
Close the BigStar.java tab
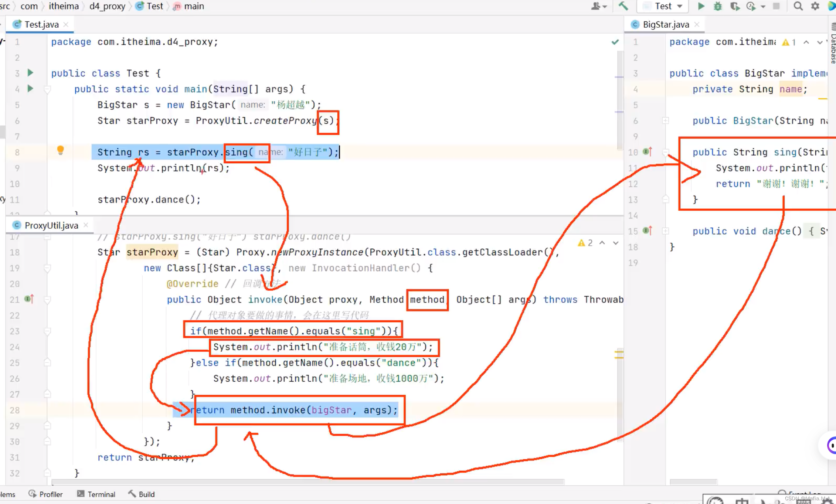coord(697,24)
